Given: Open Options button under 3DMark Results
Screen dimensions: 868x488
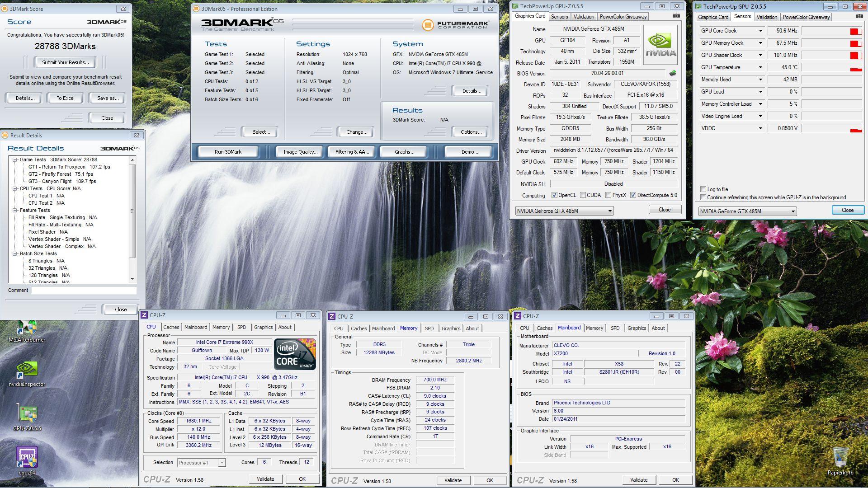Looking at the screenshot, I should 471,132.
